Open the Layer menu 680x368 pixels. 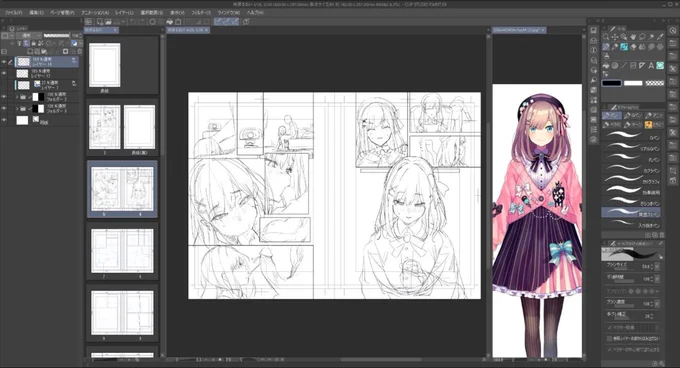coord(124,13)
